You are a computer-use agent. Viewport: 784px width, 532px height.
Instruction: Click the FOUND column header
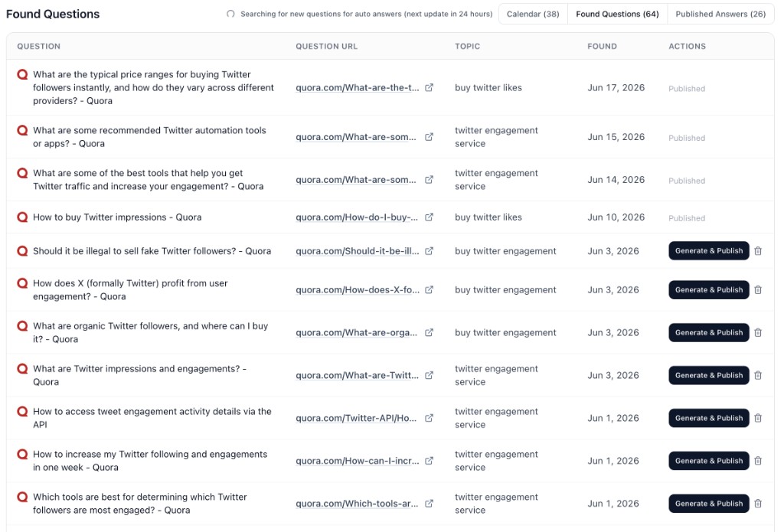click(x=602, y=46)
